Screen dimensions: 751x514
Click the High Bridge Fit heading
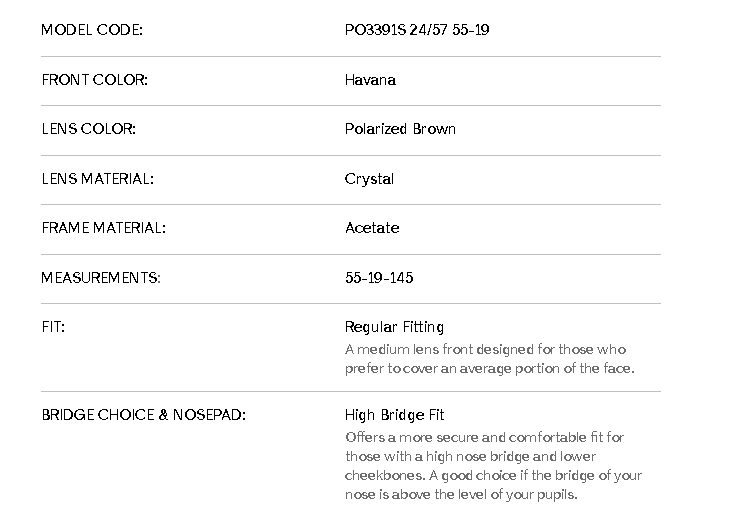(394, 415)
